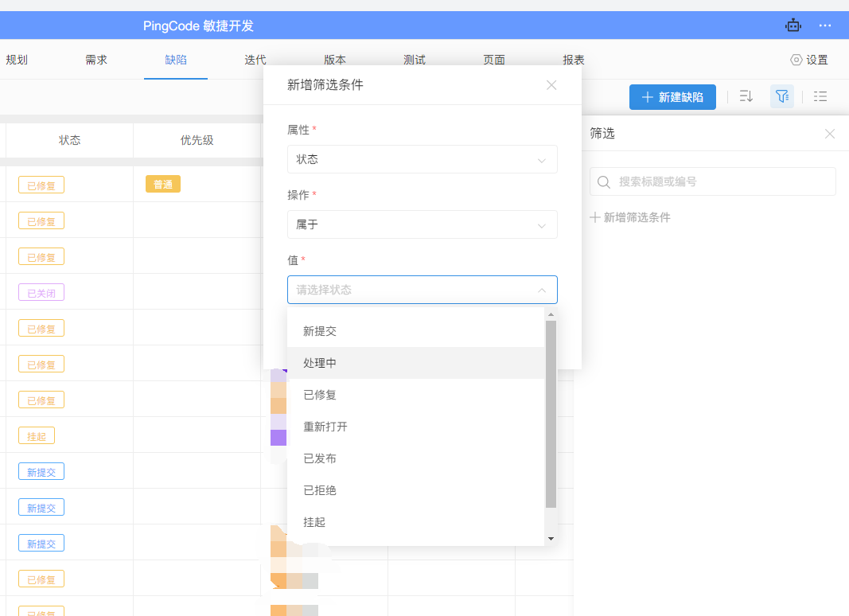The height and width of the screenshot is (616, 849).
Task: Open the more options ellipsis menu
Action: (x=825, y=25)
